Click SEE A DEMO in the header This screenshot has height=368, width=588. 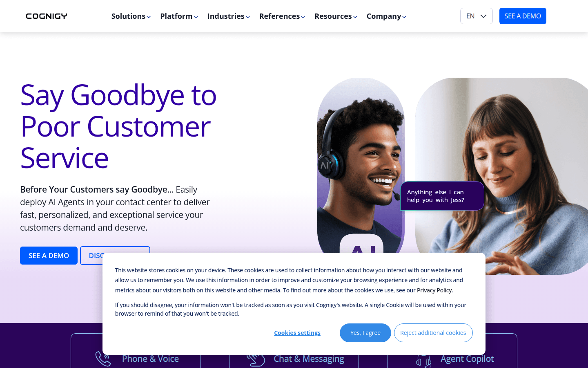[x=523, y=16]
